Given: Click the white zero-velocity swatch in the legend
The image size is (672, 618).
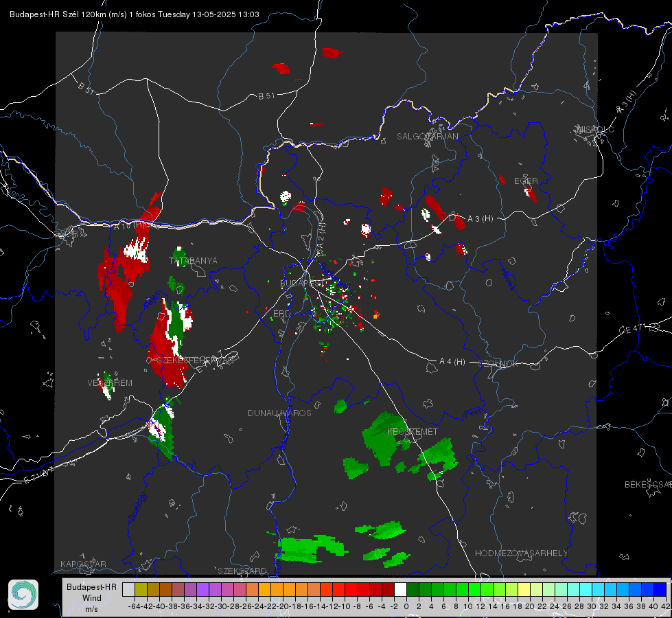Looking at the screenshot, I should point(400,590).
